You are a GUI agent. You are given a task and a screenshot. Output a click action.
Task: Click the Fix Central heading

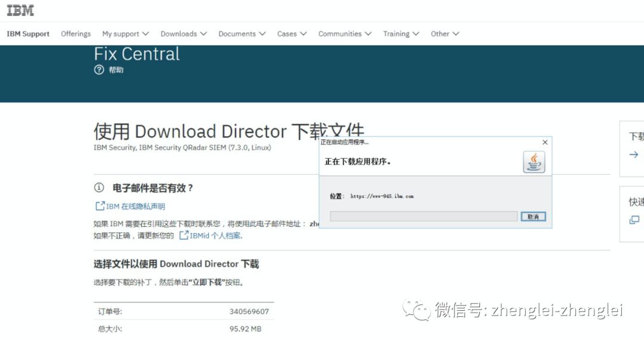pos(137,54)
